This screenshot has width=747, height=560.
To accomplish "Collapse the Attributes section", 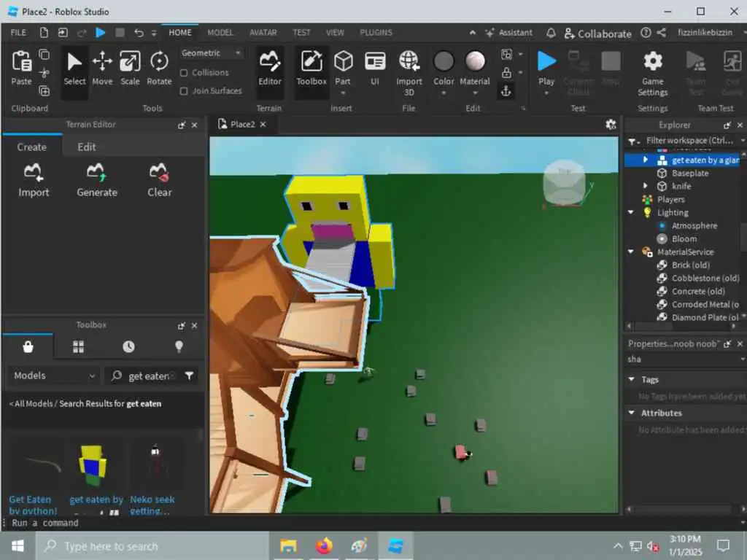I will tap(632, 413).
